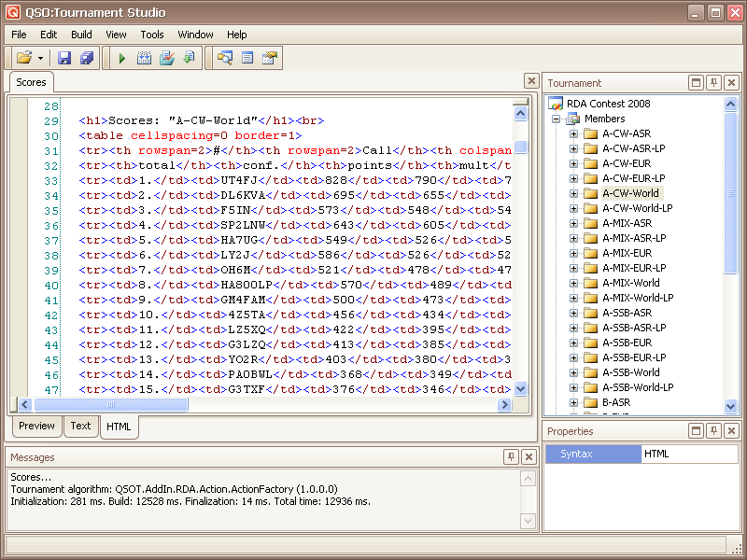Toggle auto-hide pin on Tournament panel
747x560 pixels.
pyautogui.click(x=713, y=83)
